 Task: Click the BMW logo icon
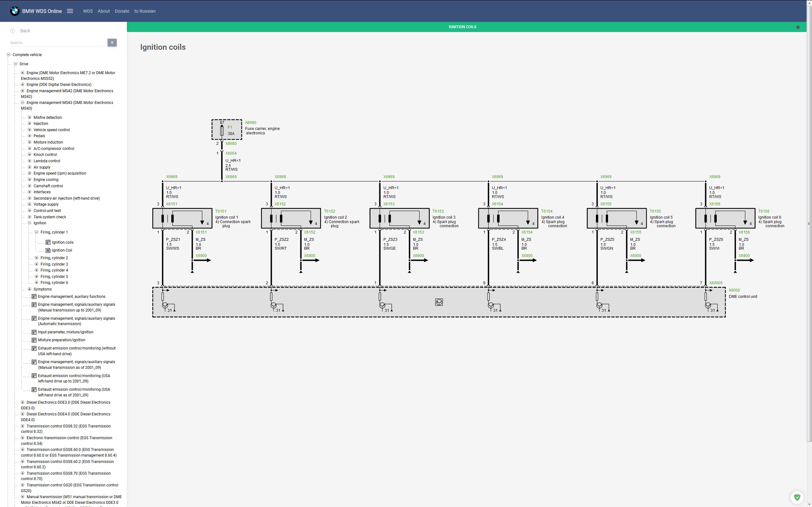coord(14,11)
